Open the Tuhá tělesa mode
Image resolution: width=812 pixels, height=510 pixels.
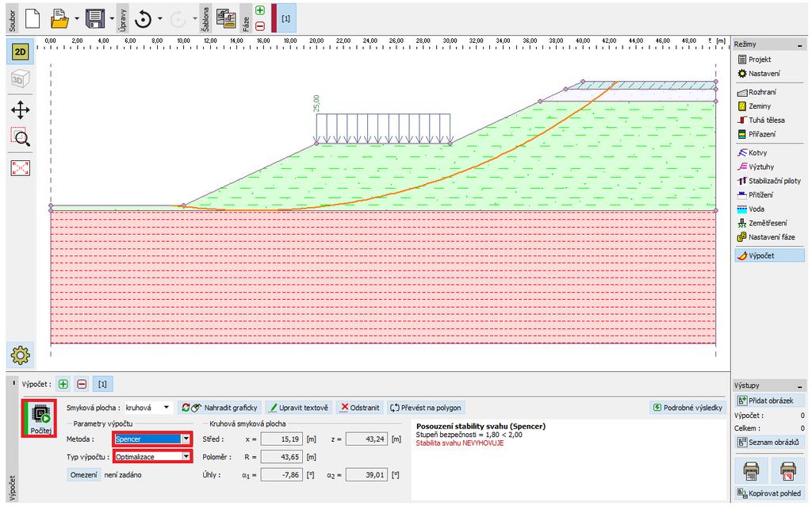[769, 120]
